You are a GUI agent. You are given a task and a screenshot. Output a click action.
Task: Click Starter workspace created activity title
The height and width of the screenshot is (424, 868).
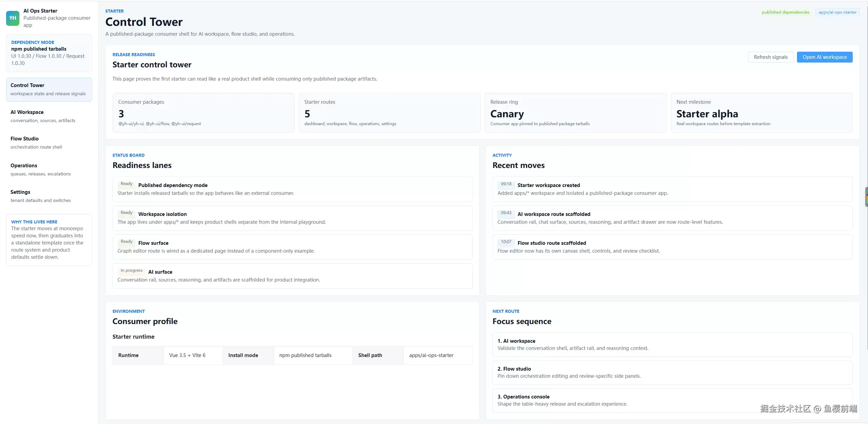click(549, 185)
